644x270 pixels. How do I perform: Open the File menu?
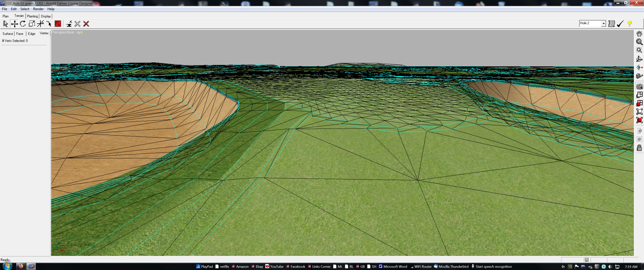tap(4, 9)
